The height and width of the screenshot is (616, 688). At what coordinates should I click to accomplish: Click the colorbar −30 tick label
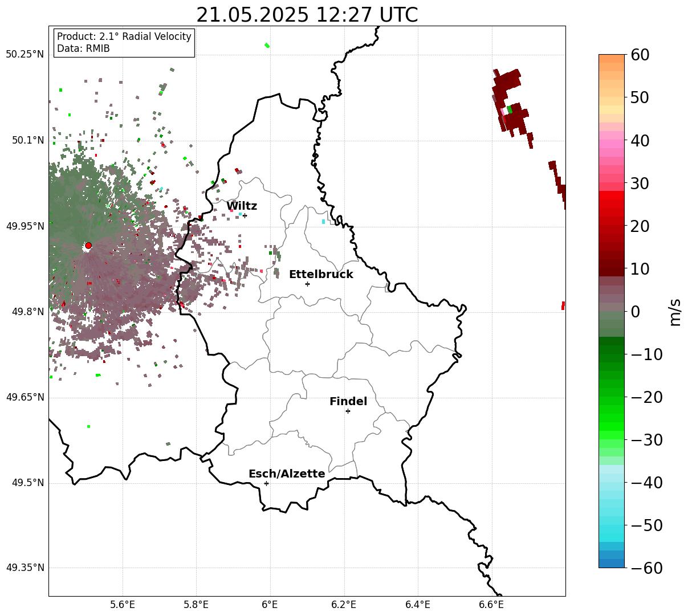[646, 439]
